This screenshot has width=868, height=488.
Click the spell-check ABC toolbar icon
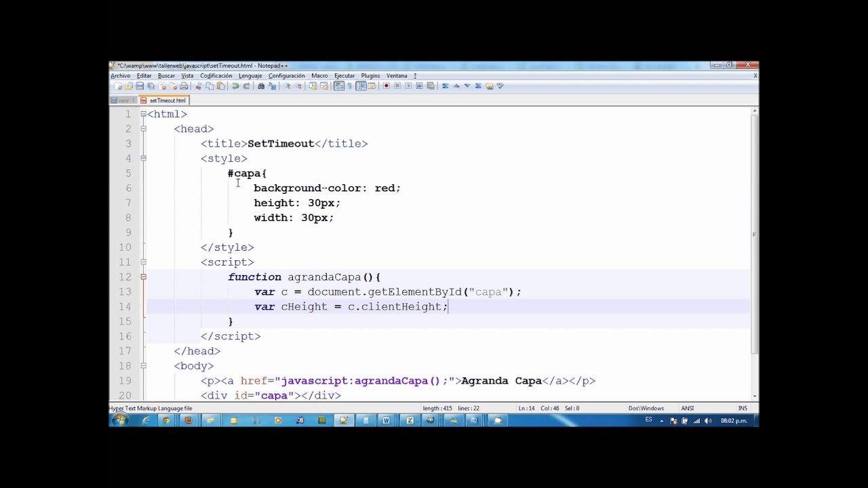500,86
